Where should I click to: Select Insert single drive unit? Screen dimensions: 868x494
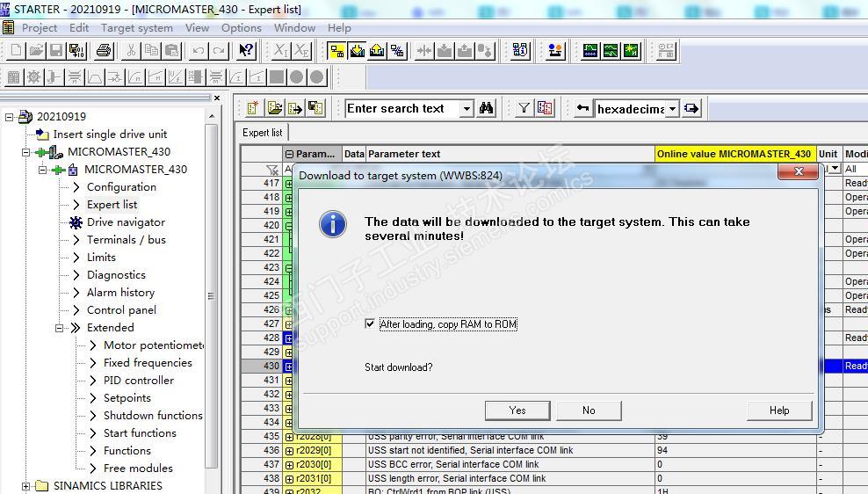[110, 134]
